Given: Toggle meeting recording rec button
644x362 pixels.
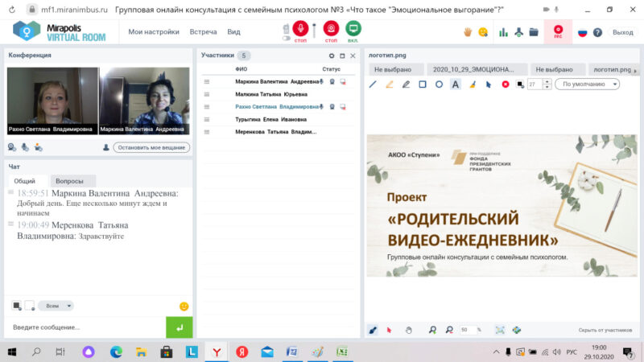Looking at the screenshot, I should tap(558, 31).
